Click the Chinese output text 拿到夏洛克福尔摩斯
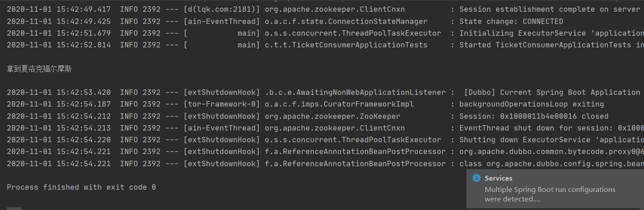Image resolution: width=644 pixels, height=210 pixels. [39, 69]
